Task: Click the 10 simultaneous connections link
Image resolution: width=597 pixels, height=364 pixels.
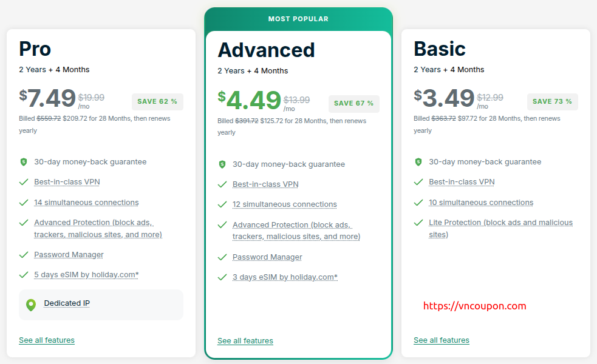Action: (x=481, y=203)
